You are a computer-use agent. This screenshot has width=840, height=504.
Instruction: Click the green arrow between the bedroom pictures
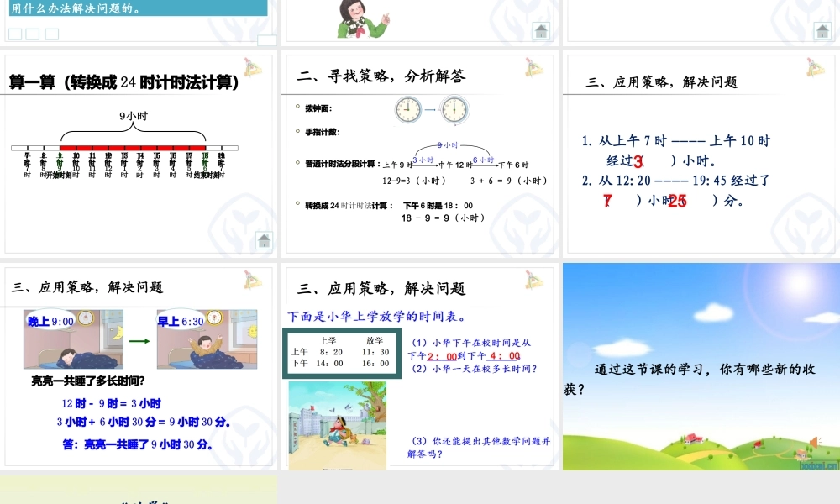click(139, 341)
